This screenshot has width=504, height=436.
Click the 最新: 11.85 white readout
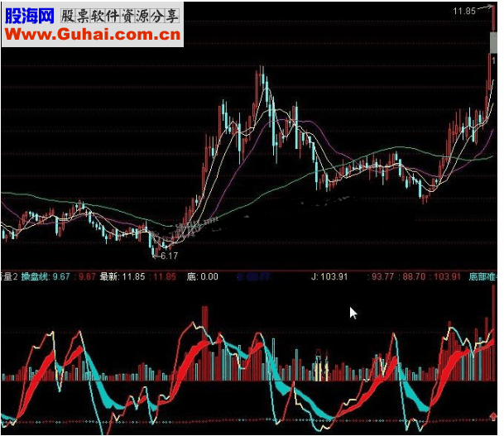click(122, 276)
